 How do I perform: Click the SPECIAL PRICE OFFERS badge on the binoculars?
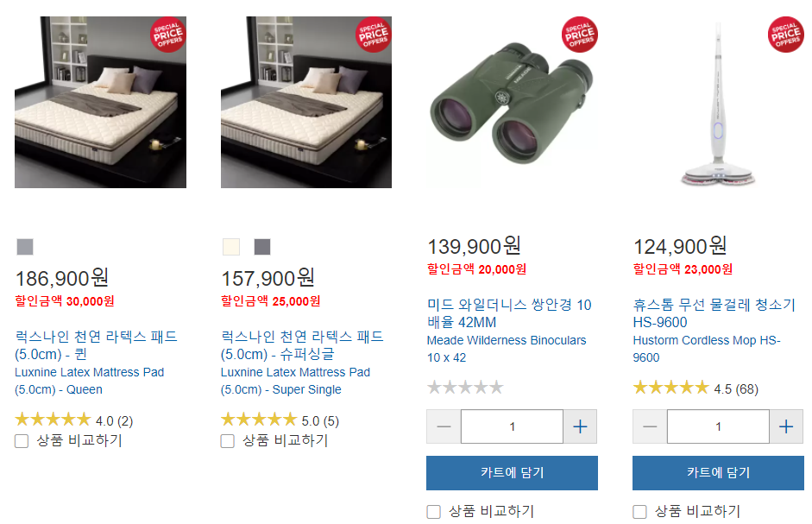(x=582, y=35)
